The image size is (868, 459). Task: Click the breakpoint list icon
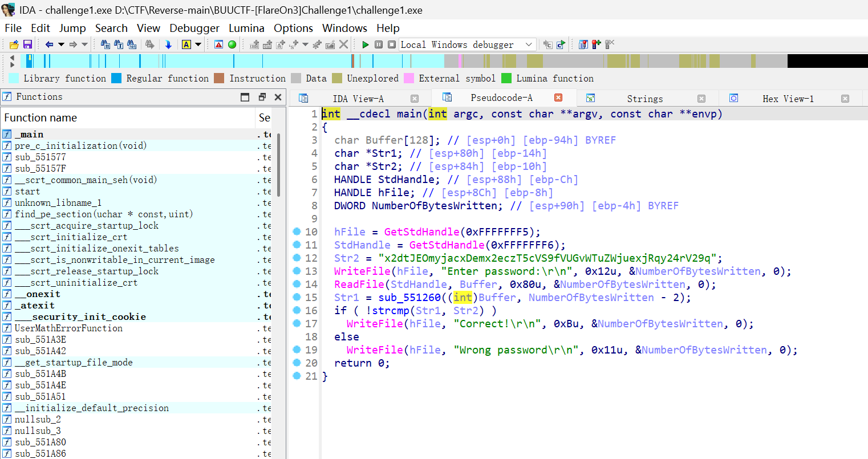coord(583,44)
